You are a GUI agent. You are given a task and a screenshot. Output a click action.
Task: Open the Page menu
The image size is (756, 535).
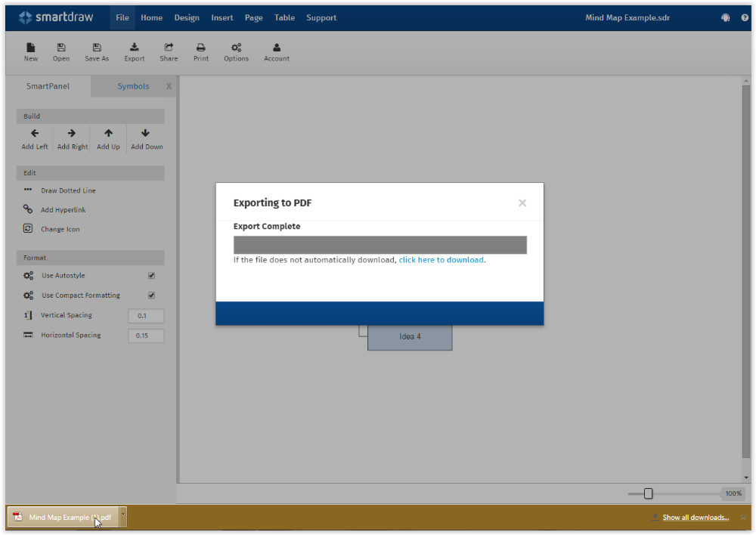point(253,18)
